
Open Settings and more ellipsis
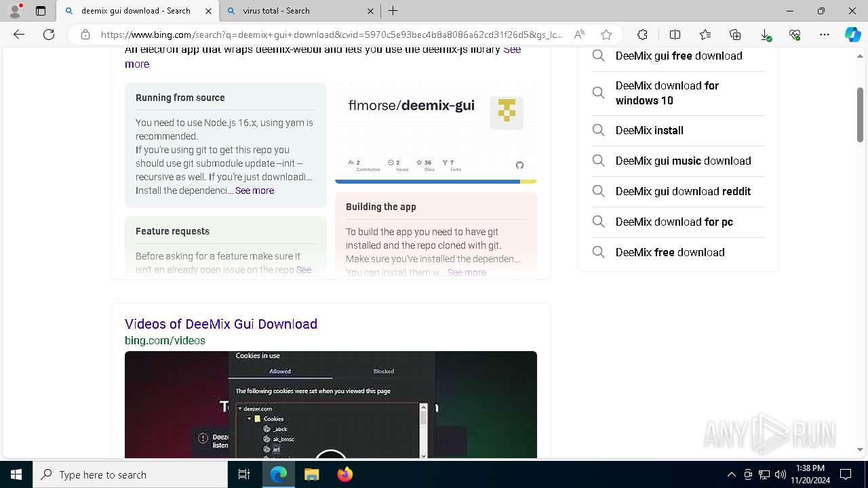pyautogui.click(x=825, y=35)
